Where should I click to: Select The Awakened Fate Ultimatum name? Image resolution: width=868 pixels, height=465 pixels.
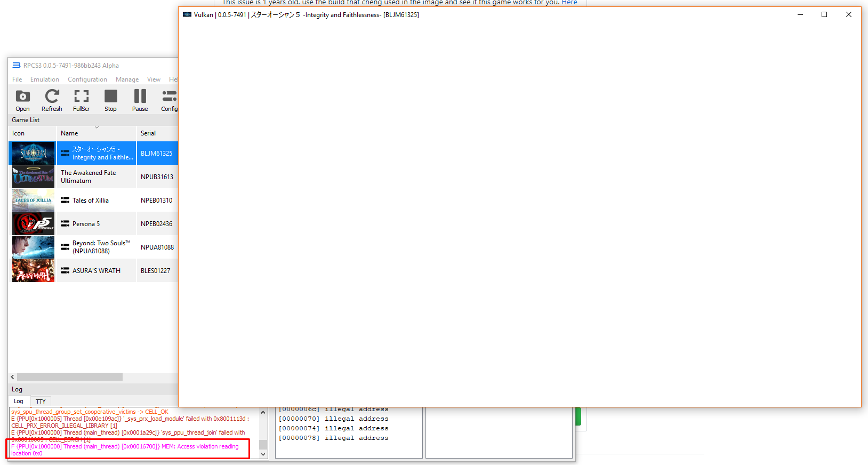[88, 177]
